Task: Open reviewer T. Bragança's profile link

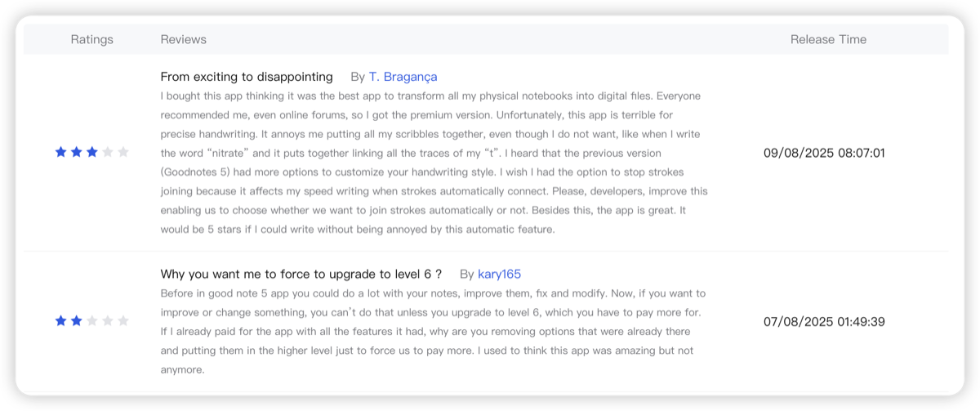Action: (x=403, y=77)
